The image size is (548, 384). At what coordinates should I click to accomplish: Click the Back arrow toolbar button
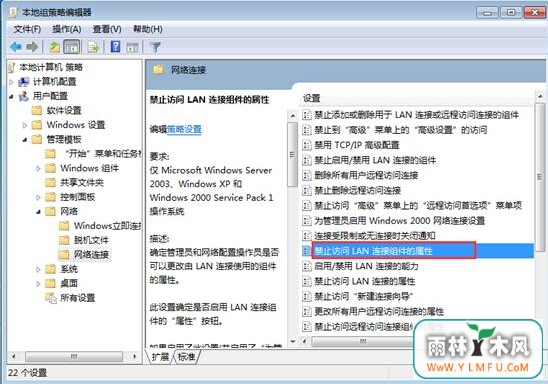coord(16,46)
